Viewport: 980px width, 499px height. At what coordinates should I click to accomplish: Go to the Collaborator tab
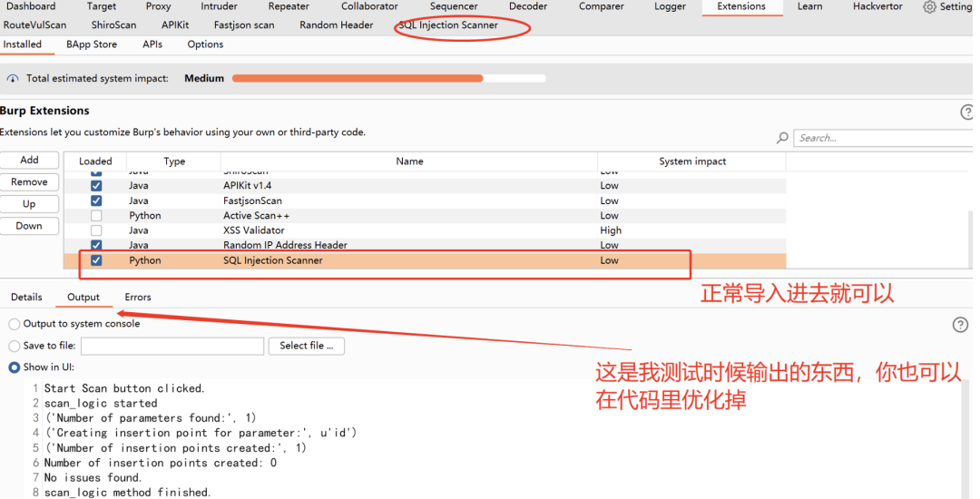pos(369,6)
